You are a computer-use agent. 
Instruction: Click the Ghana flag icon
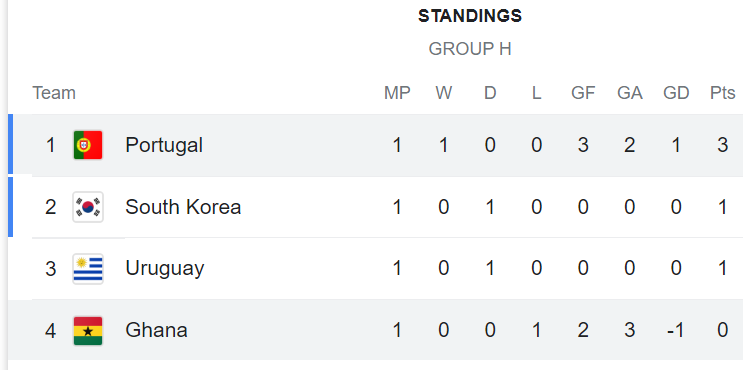point(88,331)
